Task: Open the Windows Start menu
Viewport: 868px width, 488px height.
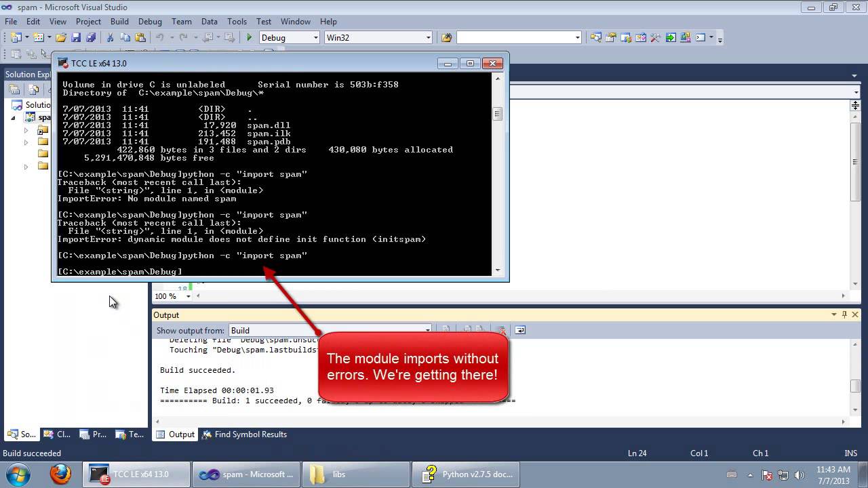Action: coord(17,474)
